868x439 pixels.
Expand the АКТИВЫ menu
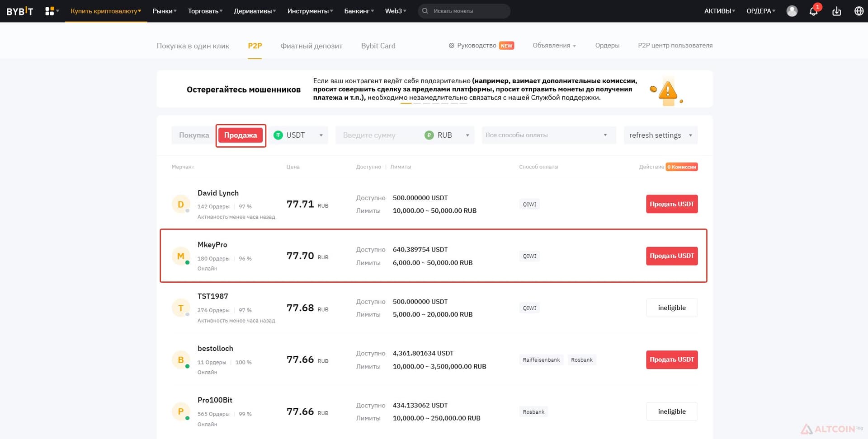[x=719, y=11]
